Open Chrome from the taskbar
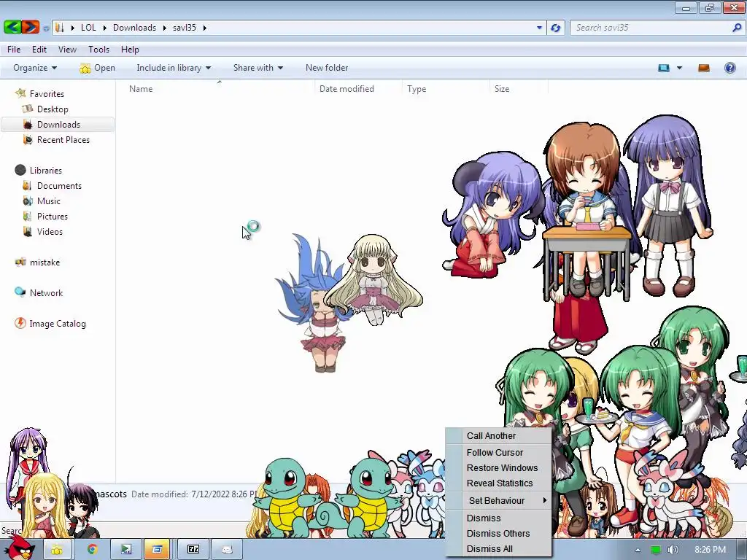This screenshot has width=747, height=560. pyautogui.click(x=92, y=550)
